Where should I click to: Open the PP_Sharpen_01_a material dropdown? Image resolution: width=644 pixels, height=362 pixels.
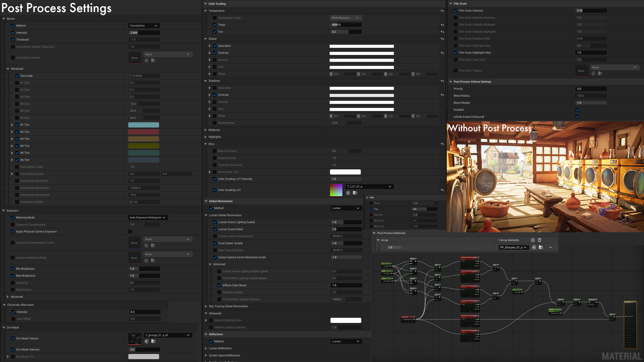513,247
